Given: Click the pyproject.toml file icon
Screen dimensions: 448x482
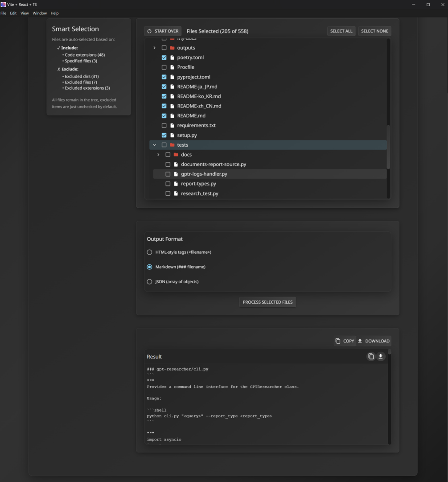Looking at the screenshot, I should (172, 77).
